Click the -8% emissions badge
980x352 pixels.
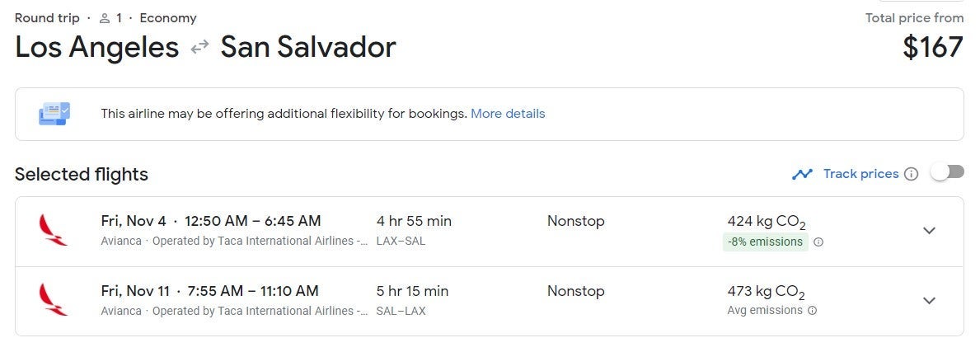point(765,242)
